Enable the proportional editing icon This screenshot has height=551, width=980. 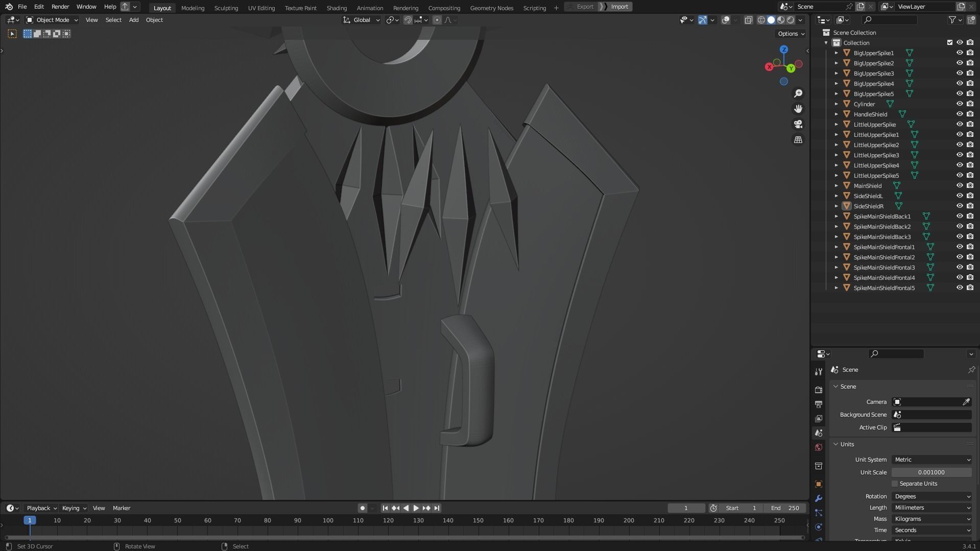pyautogui.click(x=437, y=20)
